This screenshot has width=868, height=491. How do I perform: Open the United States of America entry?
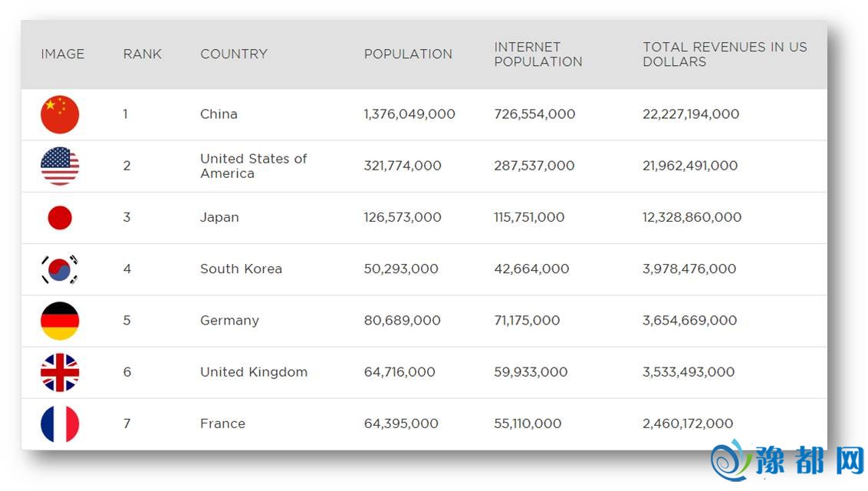click(253, 166)
